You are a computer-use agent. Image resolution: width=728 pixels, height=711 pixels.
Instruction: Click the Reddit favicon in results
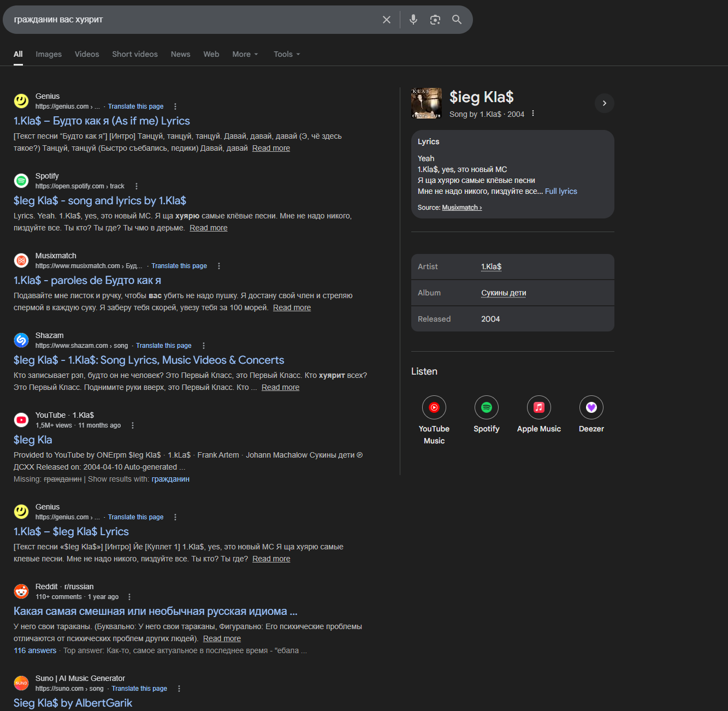click(x=21, y=591)
